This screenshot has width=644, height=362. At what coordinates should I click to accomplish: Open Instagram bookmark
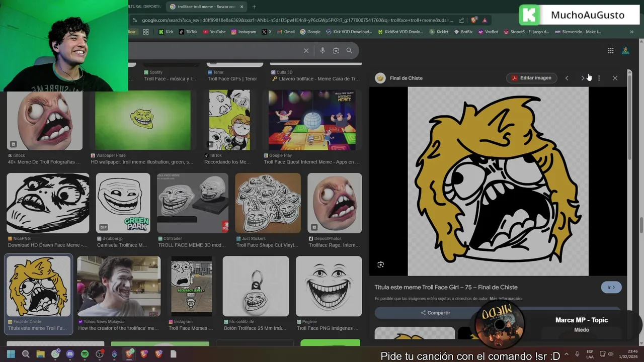point(244,32)
